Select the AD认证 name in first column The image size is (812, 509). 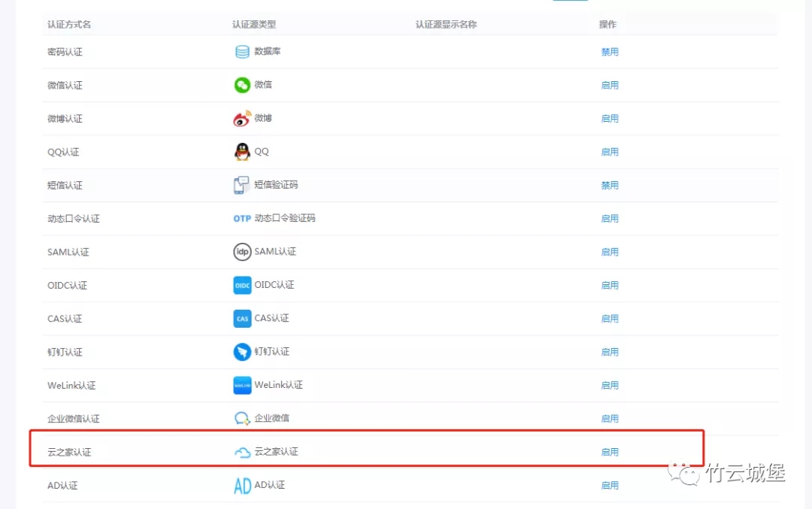[x=62, y=485]
